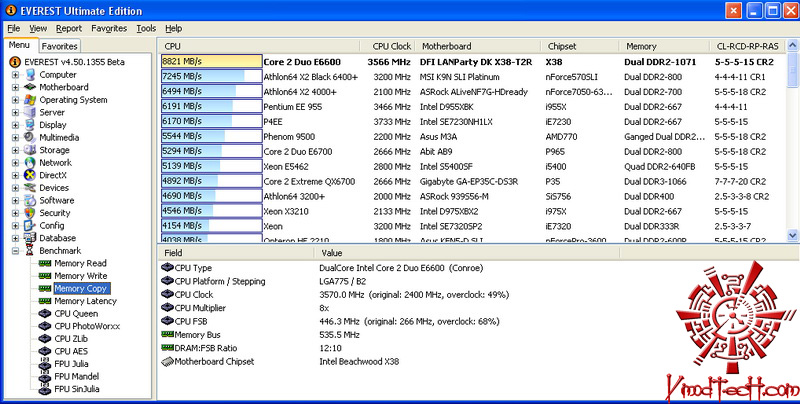Click the FPU Mandel benchmark icon

tap(45, 376)
